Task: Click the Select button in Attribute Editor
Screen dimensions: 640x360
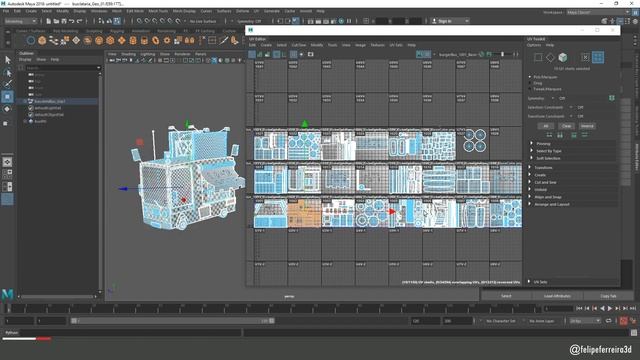Action: click(x=506, y=296)
